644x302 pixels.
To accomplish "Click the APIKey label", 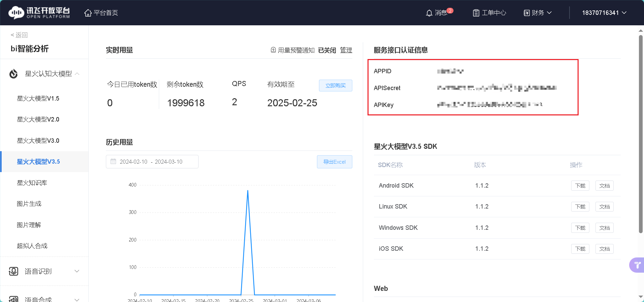I will point(384,105).
